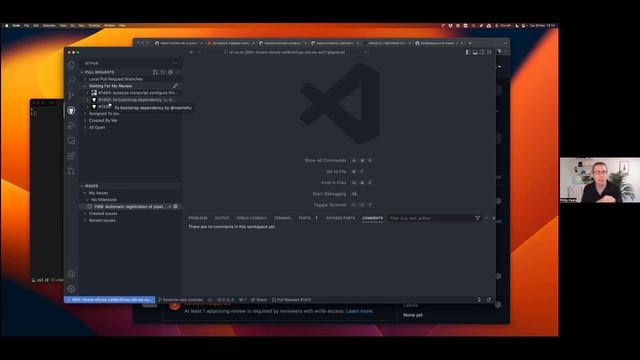Select issue #1169 Automatic registration of pipelines

pyautogui.click(x=131, y=207)
